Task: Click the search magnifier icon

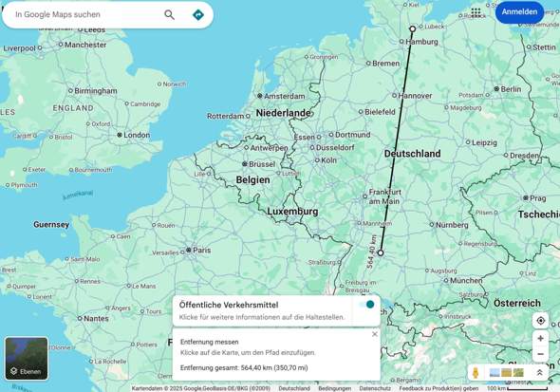Action: pyautogui.click(x=169, y=14)
